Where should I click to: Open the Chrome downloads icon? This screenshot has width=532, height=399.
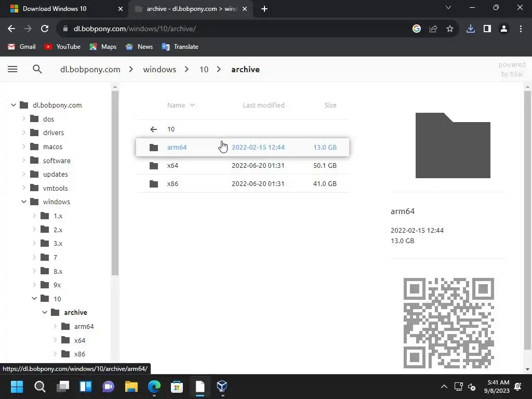(471, 29)
